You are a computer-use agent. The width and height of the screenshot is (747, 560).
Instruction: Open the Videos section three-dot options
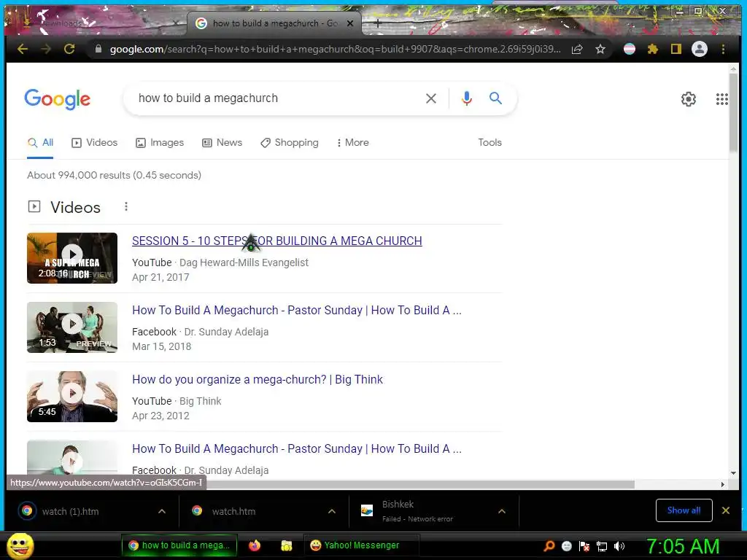(125, 206)
